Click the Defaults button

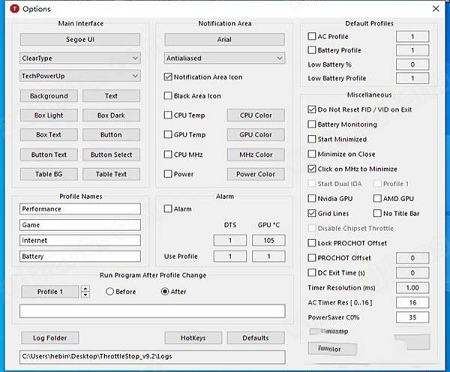click(x=256, y=338)
